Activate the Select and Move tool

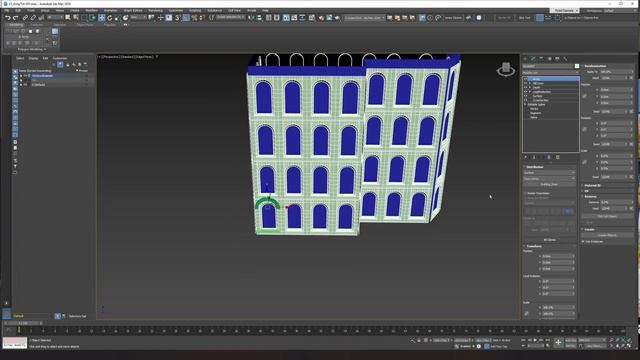102,18
